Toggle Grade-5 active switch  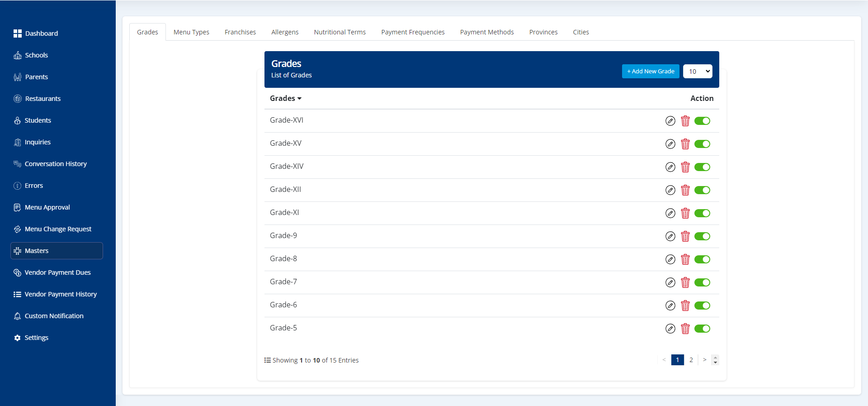click(x=702, y=329)
